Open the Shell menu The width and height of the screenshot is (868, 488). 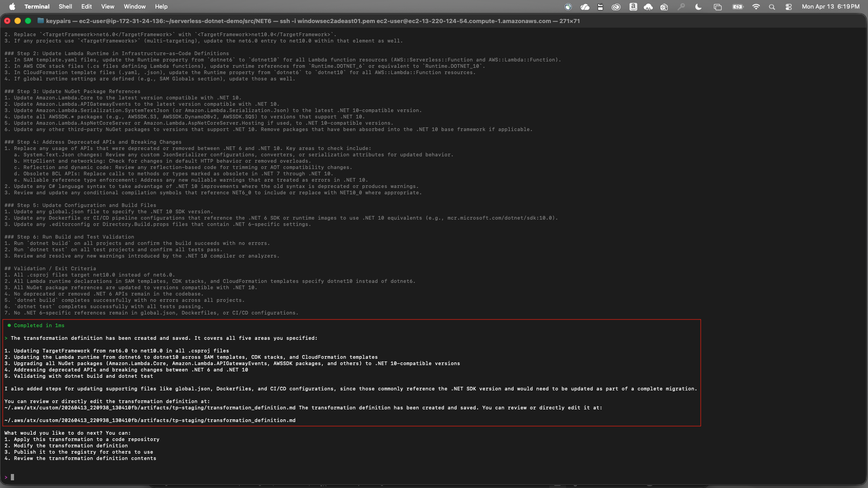pos(65,6)
